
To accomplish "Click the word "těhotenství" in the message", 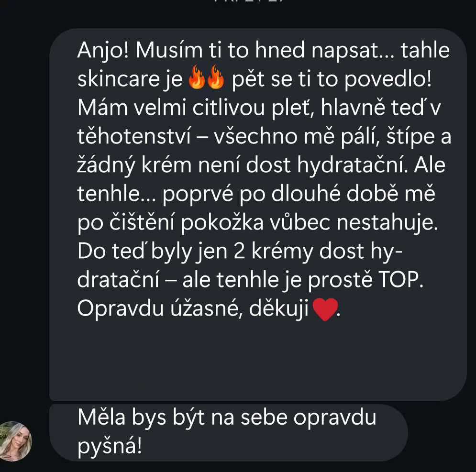I will point(133,136).
